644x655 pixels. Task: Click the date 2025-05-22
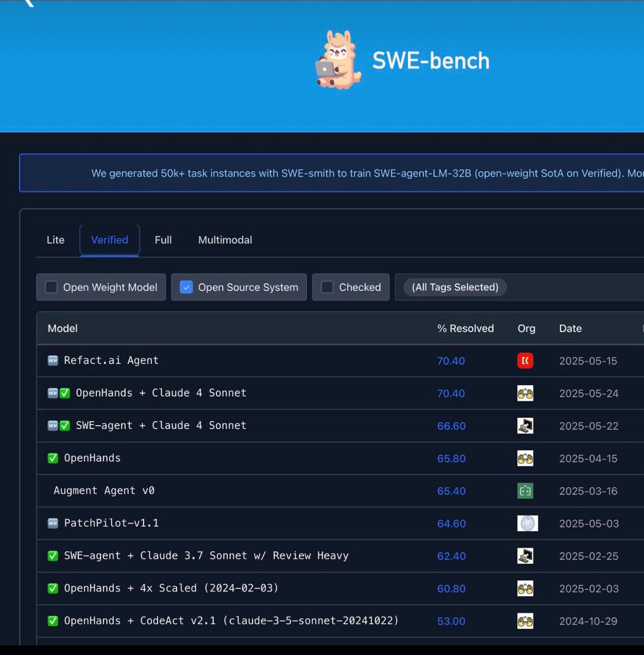pos(589,426)
